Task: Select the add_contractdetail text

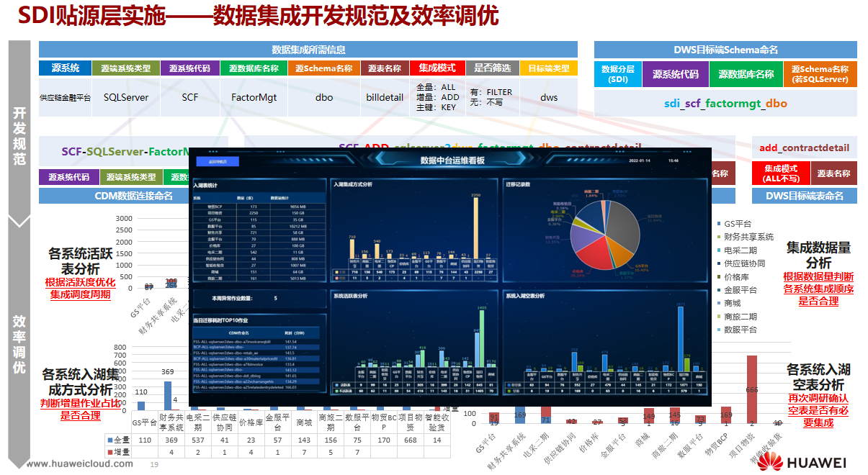Action: pyautogui.click(x=804, y=148)
